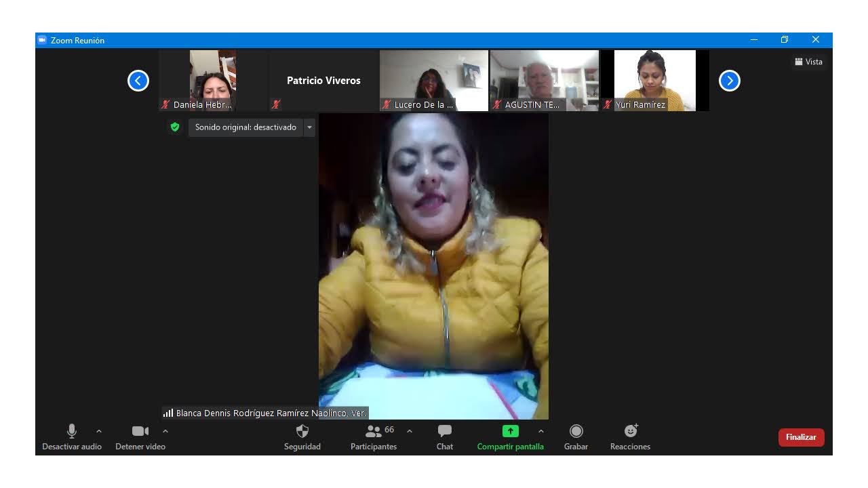Open the Seguridad shield menu

[302, 437]
